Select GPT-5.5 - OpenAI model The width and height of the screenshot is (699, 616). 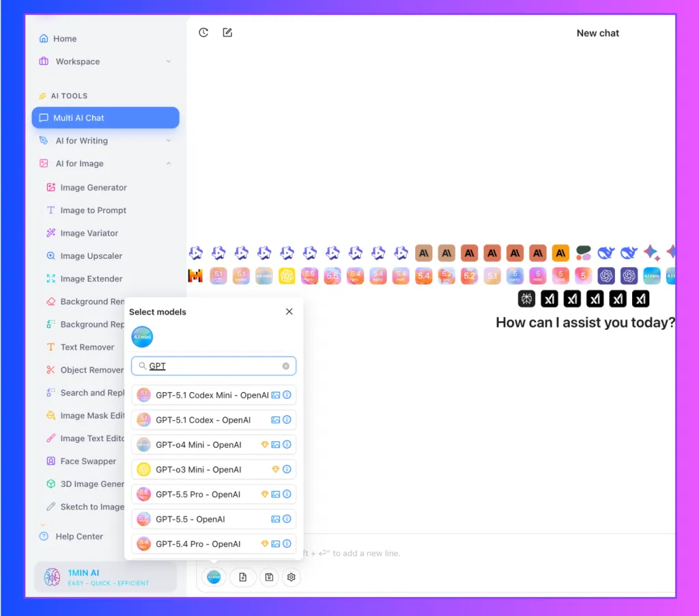click(x=214, y=519)
